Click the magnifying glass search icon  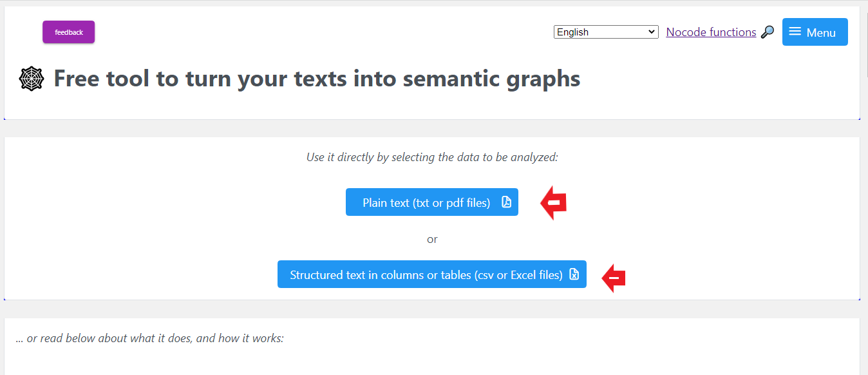[767, 32]
